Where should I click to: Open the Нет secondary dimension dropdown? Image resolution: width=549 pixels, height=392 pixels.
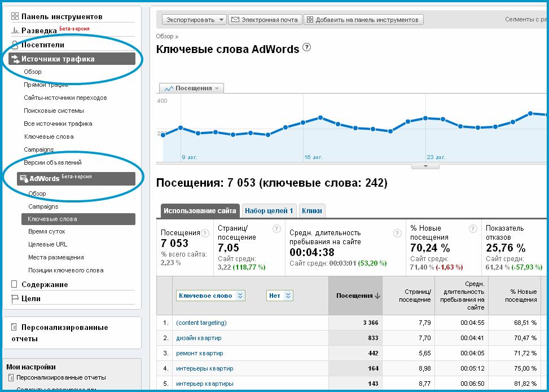(x=280, y=296)
